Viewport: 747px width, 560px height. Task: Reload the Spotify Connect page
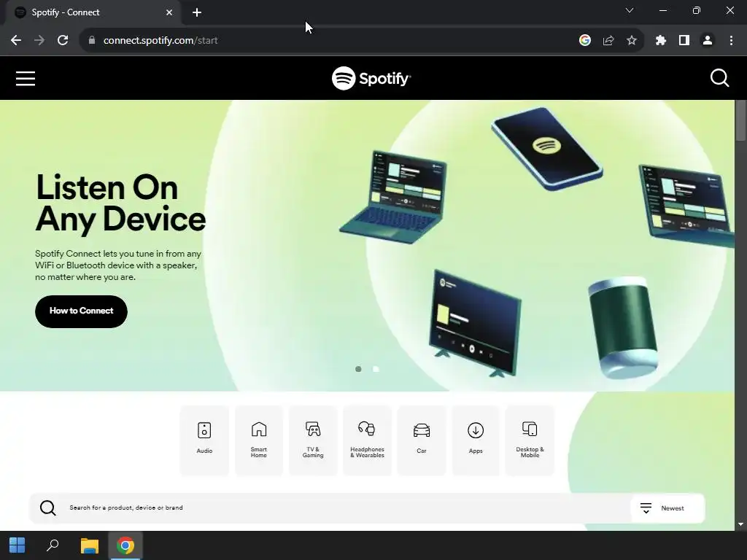click(63, 41)
